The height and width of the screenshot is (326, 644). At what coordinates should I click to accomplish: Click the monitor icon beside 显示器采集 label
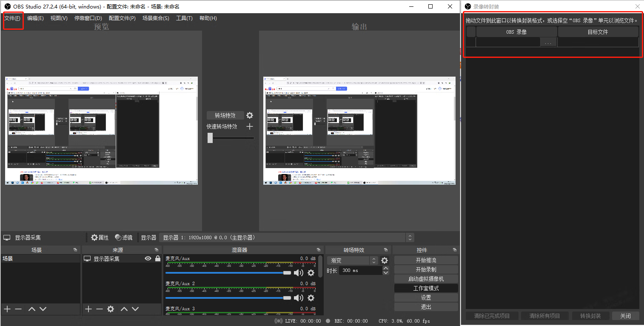pyautogui.click(x=7, y=237)
